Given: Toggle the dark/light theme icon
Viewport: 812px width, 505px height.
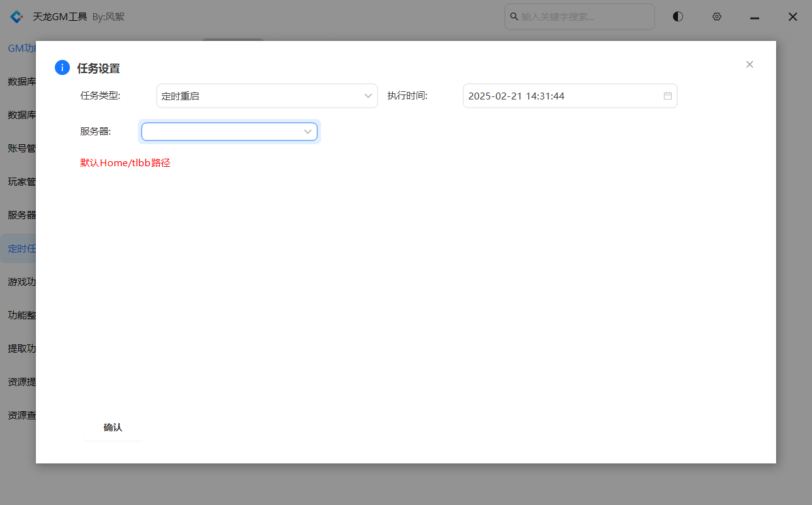Looking at the screenshot, I should click(677, 17).
